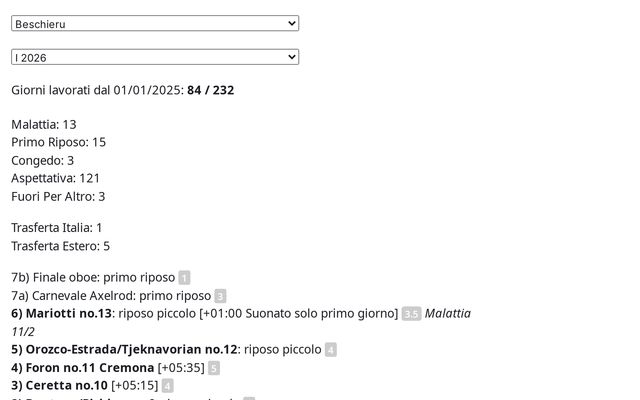This screenshot has width=640, height=400.
Task: Click the Trasferta Estero: 5 line
Action: pos(60,246)
